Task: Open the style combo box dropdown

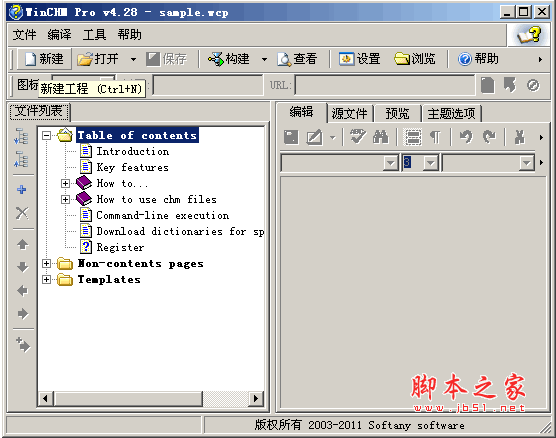Action: [x=391, y=163]
